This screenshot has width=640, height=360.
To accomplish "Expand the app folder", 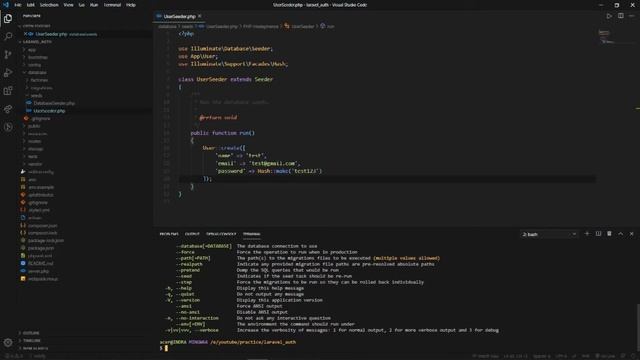I will (32, 49).
